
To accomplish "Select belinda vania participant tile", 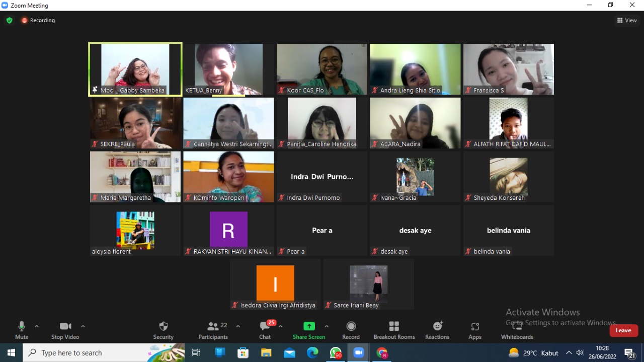I will point(509,231).
